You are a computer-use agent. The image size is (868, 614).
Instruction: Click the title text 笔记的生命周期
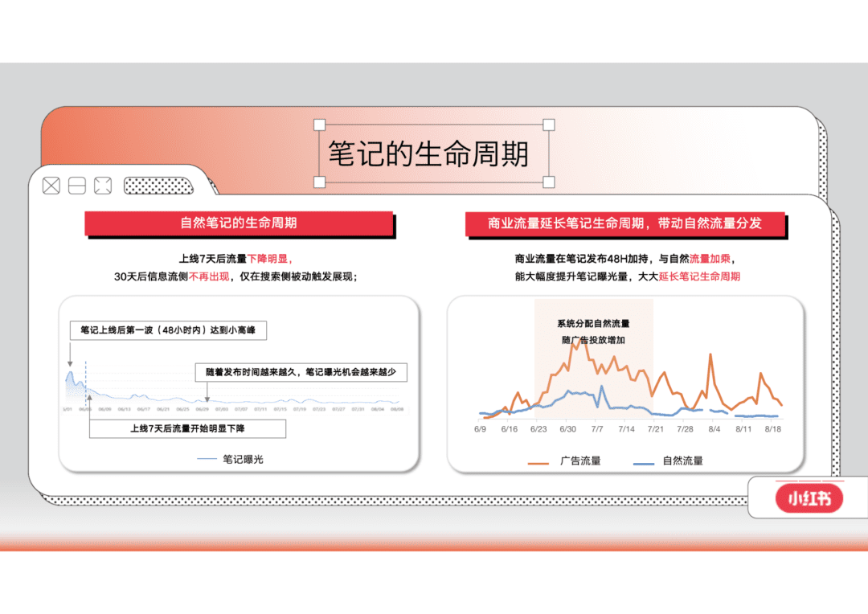(428, 154)
